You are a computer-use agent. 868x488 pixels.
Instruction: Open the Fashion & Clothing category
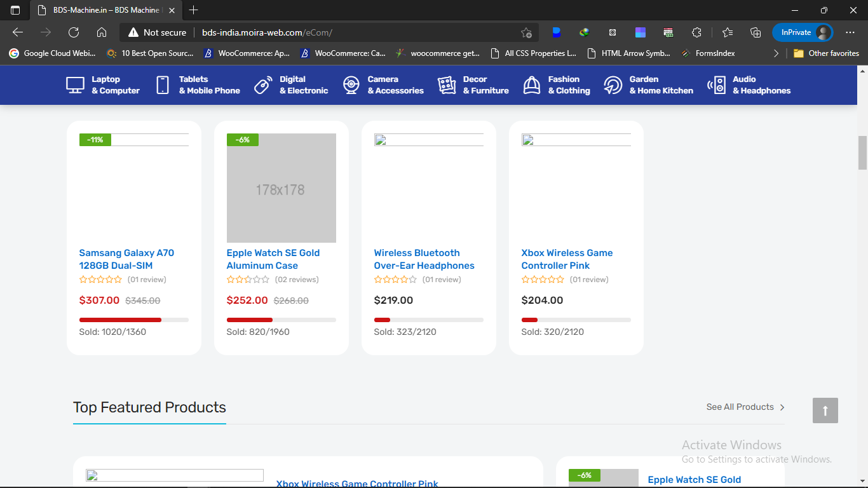point(557,85)
